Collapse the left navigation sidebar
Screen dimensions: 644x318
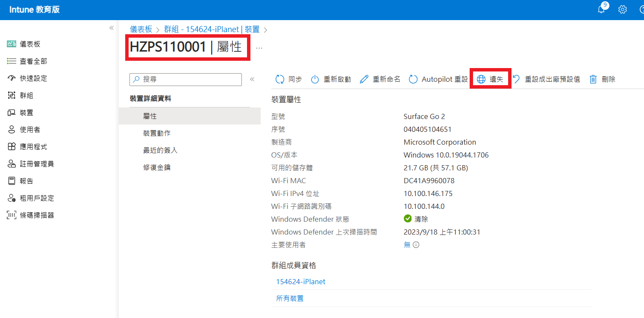point(112,28)
